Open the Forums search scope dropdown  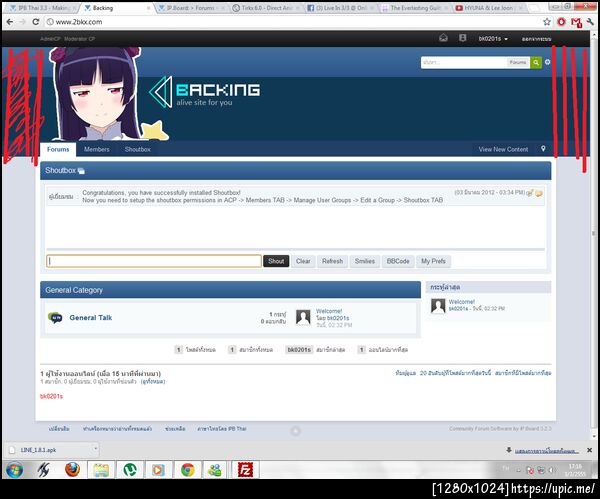coord(518,62)
